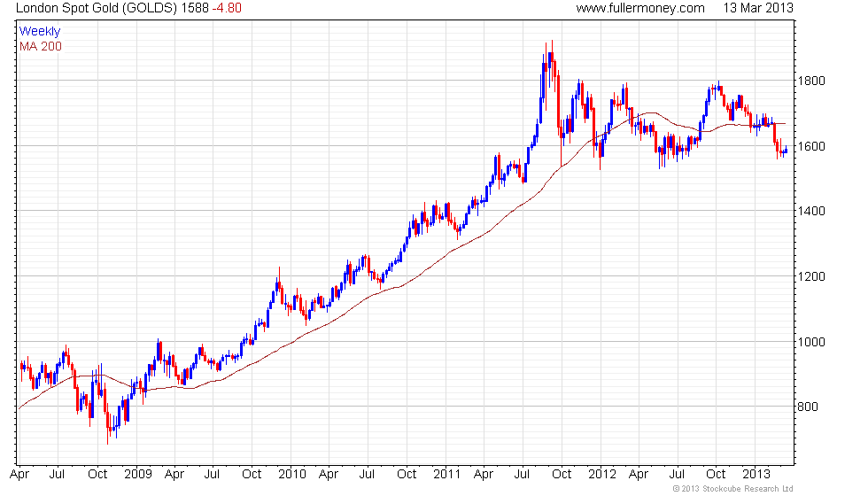The image size is (868, 496).
Task: Click the 2011 year label on time axis
Action: pyautogui.click(x=446, y=475)
